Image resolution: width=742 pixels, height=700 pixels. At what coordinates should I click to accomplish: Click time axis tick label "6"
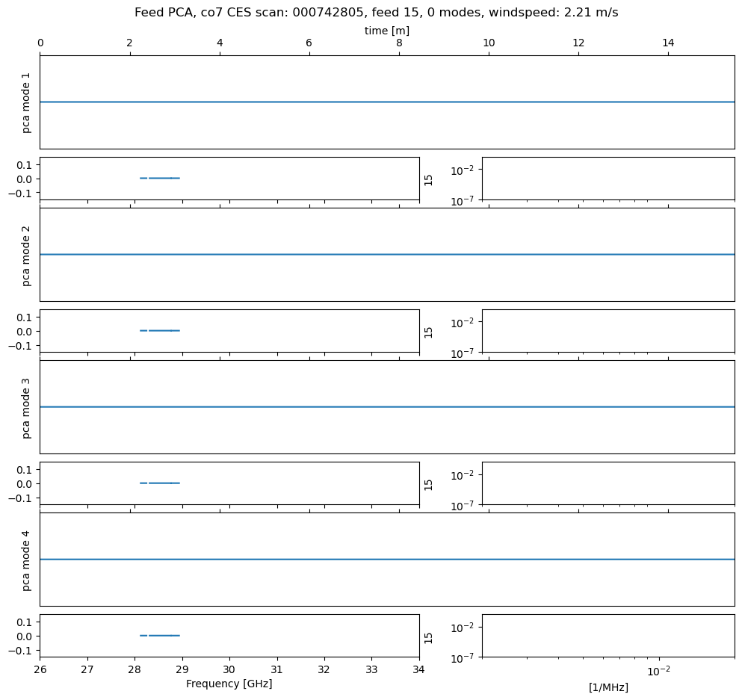point(309,43)
